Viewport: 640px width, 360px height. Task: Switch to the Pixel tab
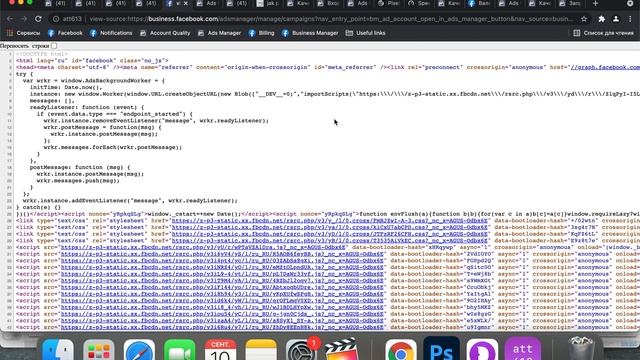tap(388, 4)
